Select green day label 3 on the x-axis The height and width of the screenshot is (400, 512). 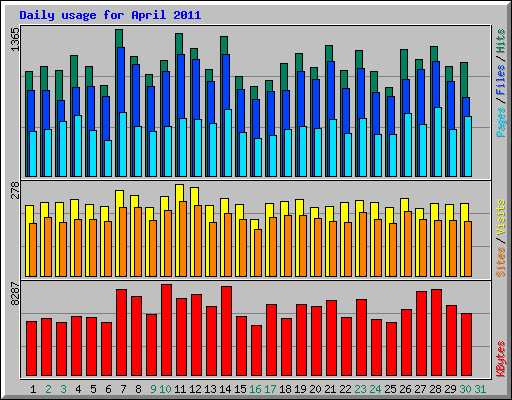(63, 389)
